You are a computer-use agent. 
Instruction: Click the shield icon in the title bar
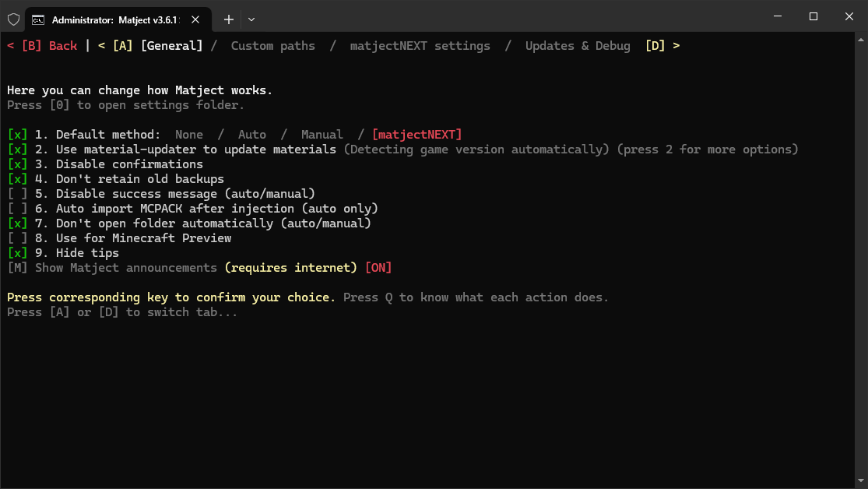(x=14, y=19)
